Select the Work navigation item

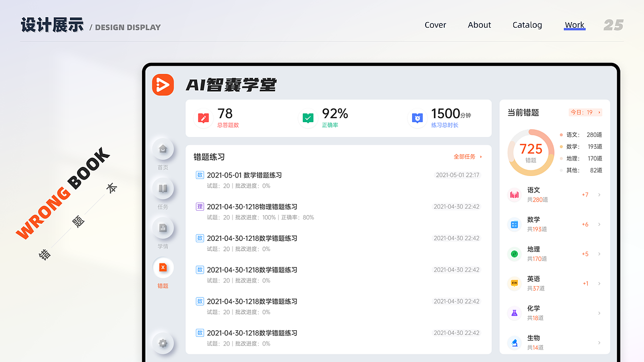[x=575, y=25]
